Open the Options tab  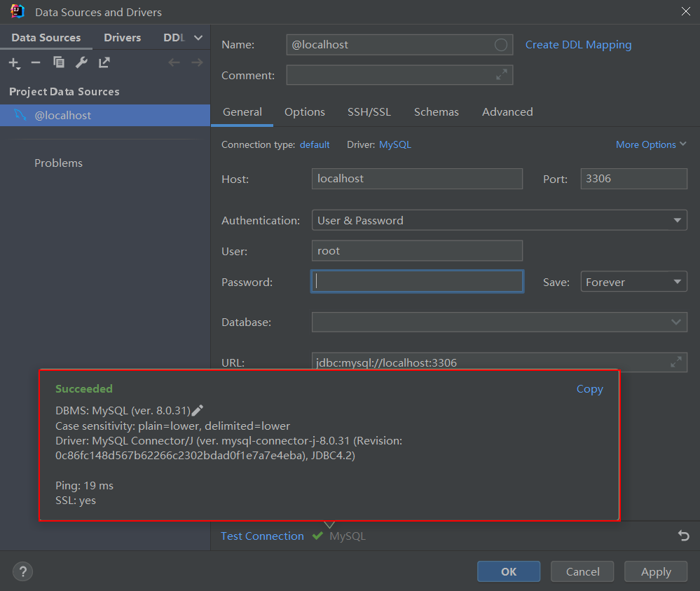click(x=305, y=111)
